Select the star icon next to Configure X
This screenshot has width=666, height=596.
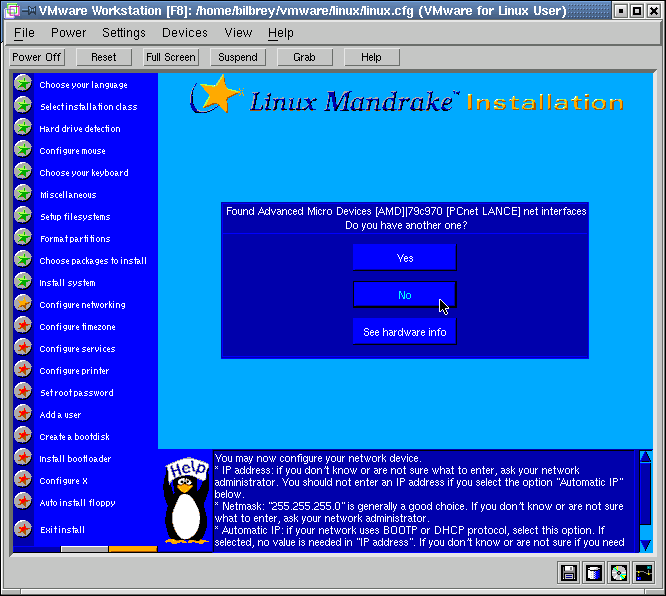click(x=23, y=479)
